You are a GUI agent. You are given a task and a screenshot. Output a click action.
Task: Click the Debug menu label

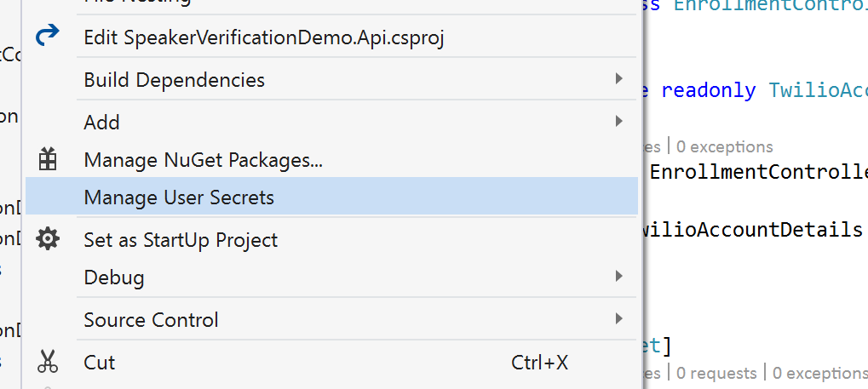point(114,277)
